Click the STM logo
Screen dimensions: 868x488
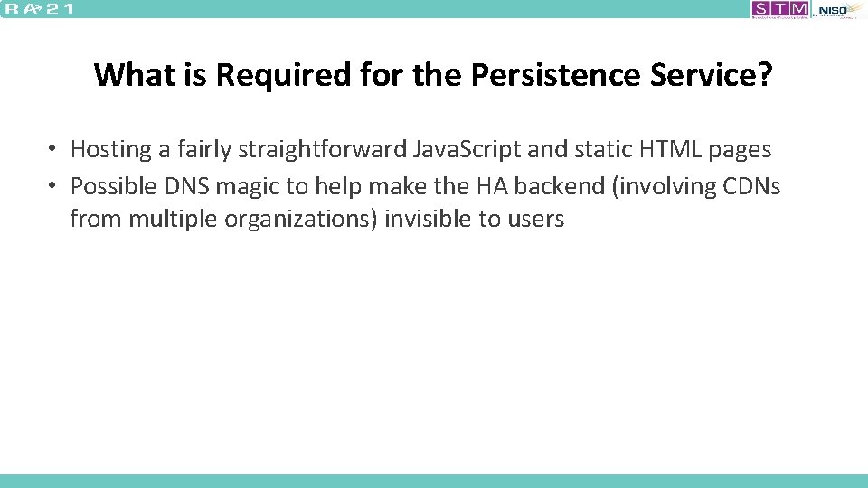[x=780, y=9]
